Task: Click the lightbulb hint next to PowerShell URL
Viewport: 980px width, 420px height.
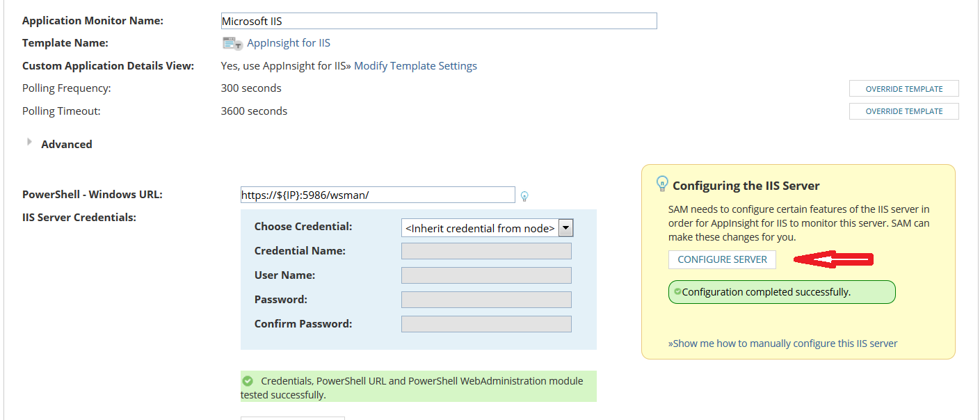Action: click(x=524, y=196)
